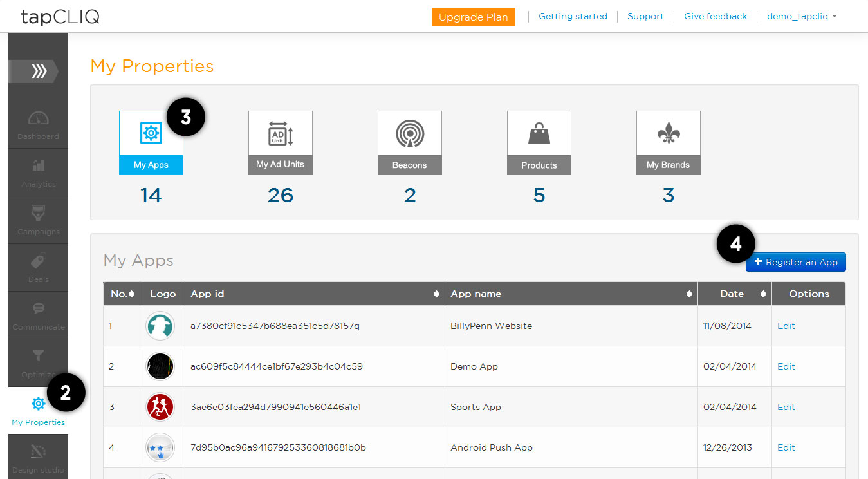The height and width of the screenshot is (479, 868).
Task: Select the My Brands fleur-de-lis tile icon
Action: (x=669, y=133)
